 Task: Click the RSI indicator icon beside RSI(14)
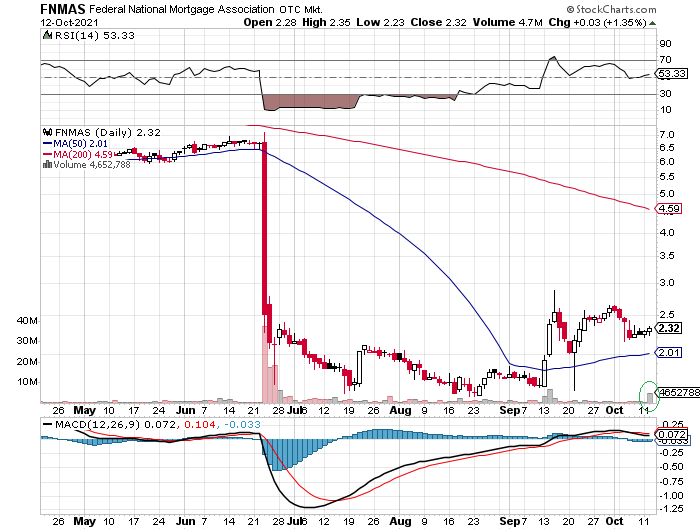[x=47, y=35]
